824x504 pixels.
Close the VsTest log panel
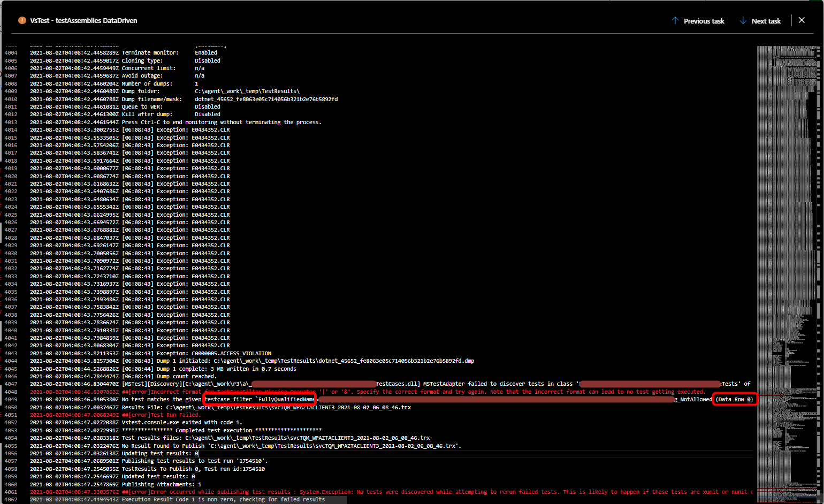click(x=802, y=20)
